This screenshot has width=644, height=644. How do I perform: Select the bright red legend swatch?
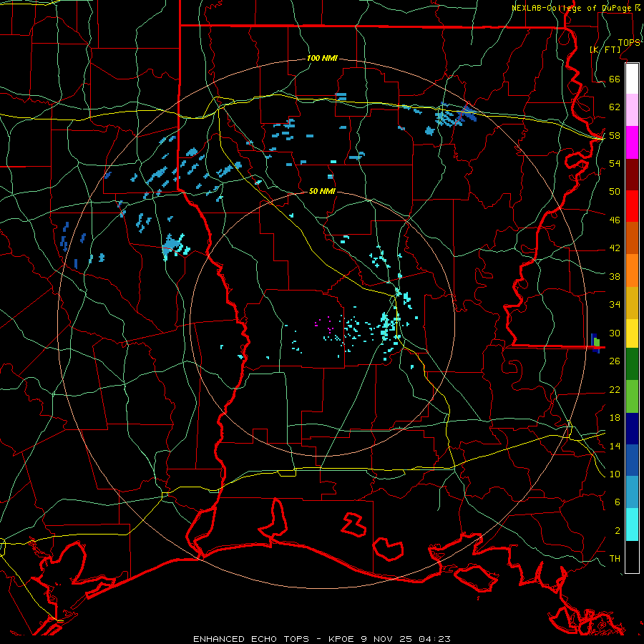click(632, 206)
